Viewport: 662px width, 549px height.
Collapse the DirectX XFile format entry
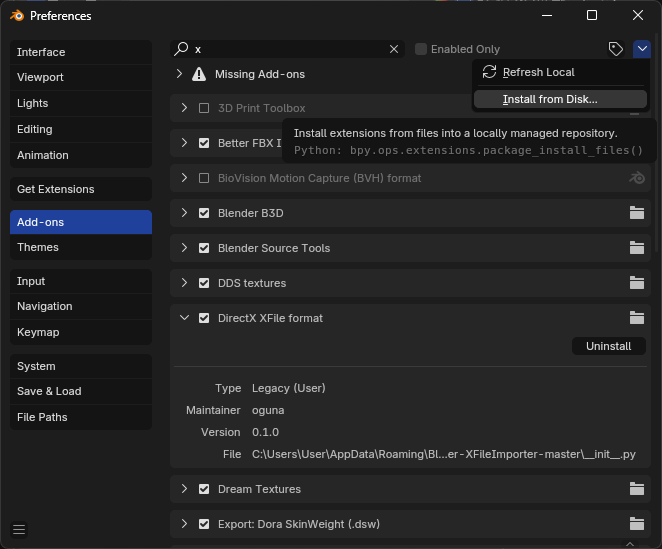[x=184, y=318]
